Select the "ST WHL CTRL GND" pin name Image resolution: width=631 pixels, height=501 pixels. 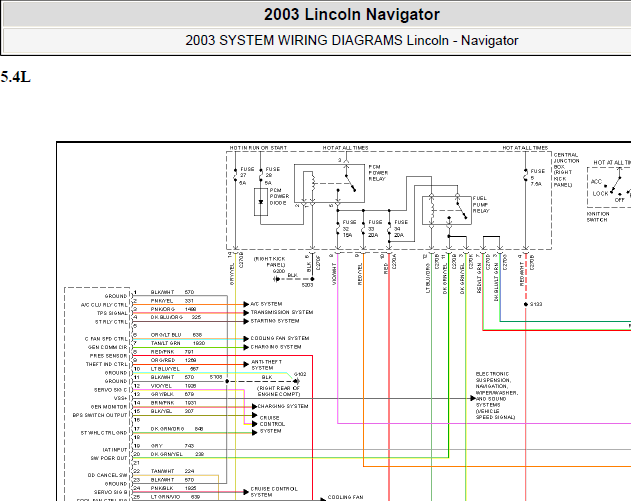[104, 433]
